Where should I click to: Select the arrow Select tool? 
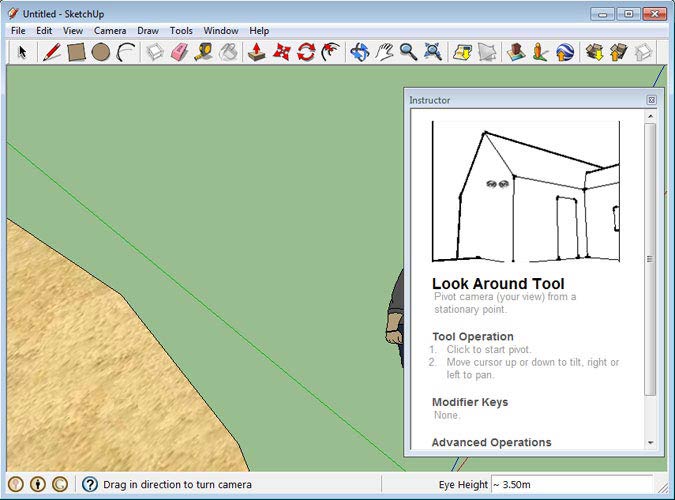[22, 51]
